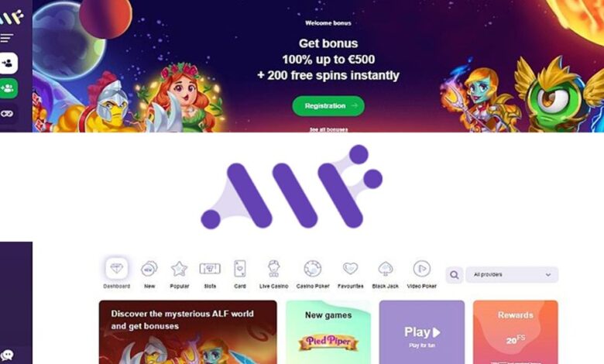Show the Favourites heart category
The image size is (604, 364).
click(351, 274)
